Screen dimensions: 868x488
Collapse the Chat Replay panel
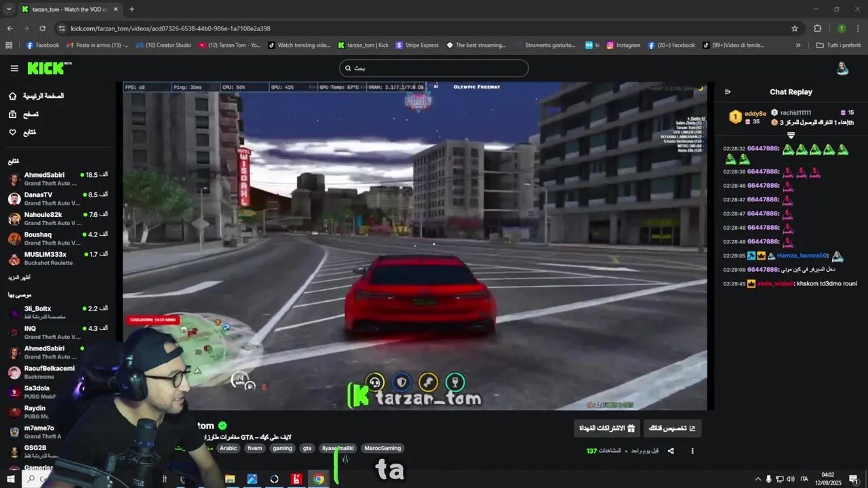[x=728, y=92]
